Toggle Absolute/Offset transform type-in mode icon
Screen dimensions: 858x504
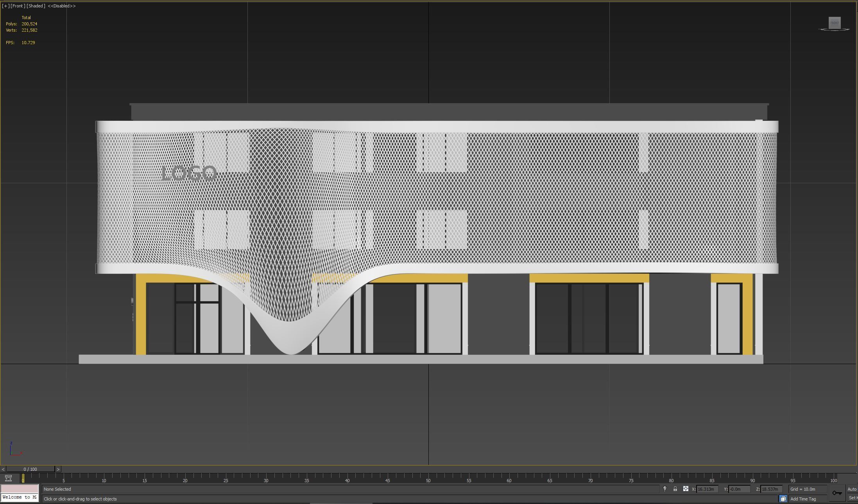pyautogui.click(x=686, y=489)
